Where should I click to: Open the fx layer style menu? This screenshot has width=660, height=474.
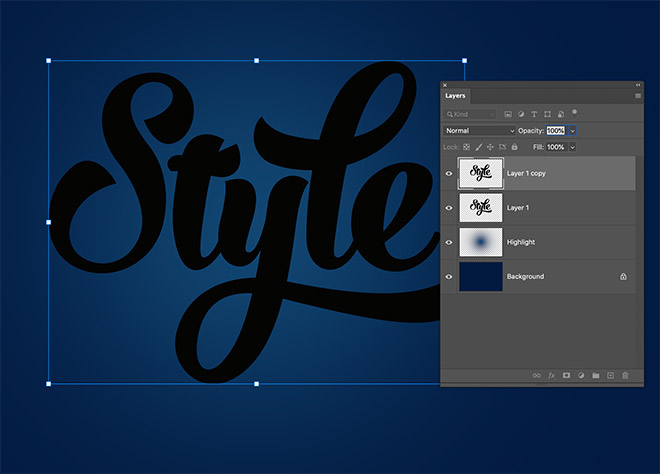click(551, 375)
